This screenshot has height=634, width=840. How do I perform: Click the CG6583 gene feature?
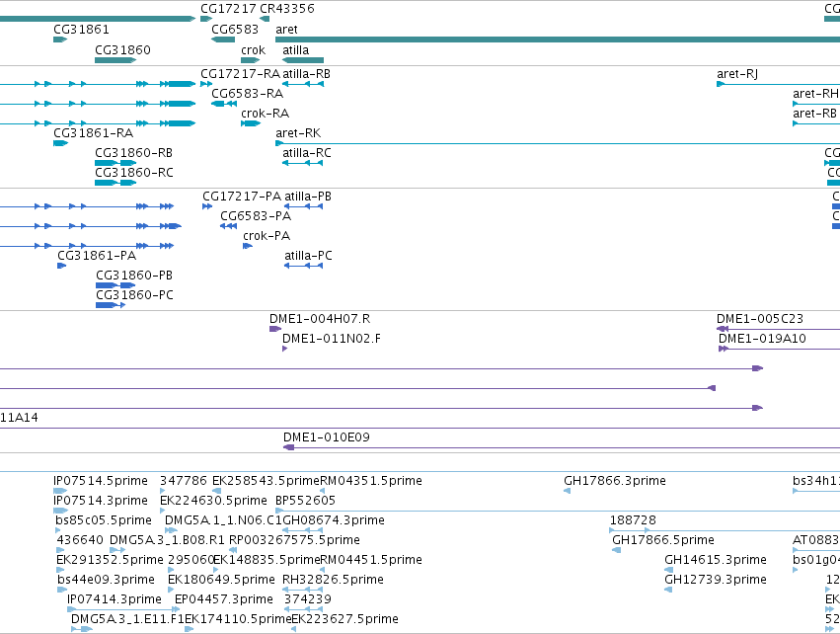[223, 40]
